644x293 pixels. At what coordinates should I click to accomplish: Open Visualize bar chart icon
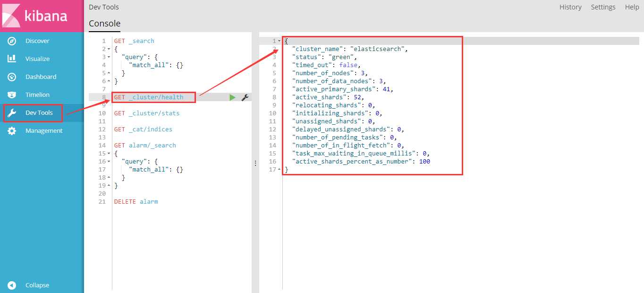12,59
